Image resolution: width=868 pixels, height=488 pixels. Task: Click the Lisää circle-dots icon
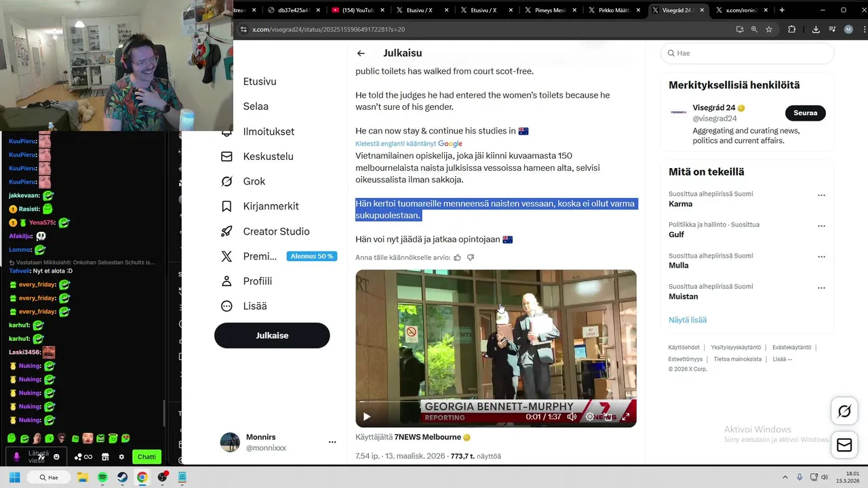(227, 306)
